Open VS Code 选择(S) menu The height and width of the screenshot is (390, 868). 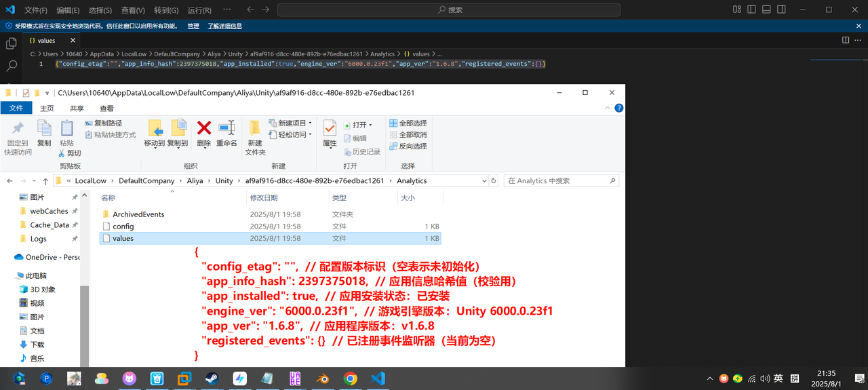point(100,10)
